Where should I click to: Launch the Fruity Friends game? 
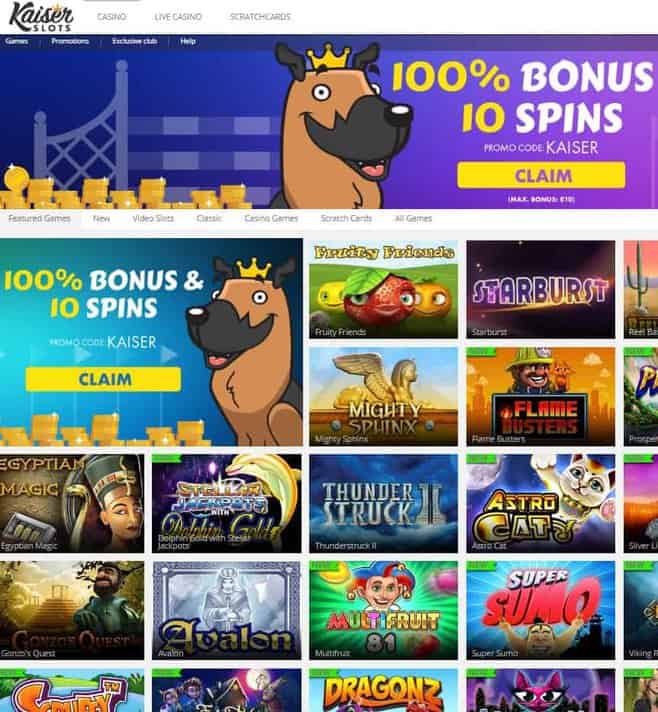pos(383,289)
